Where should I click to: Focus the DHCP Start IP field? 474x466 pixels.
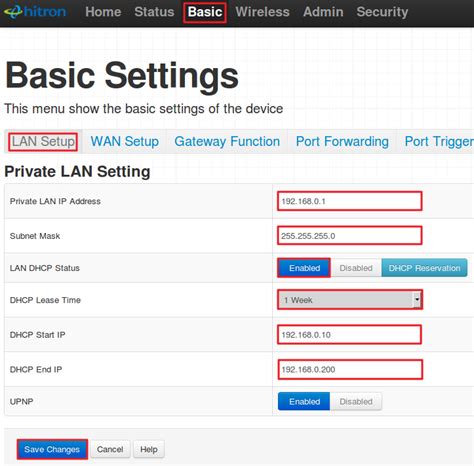[x=350, y=334]
